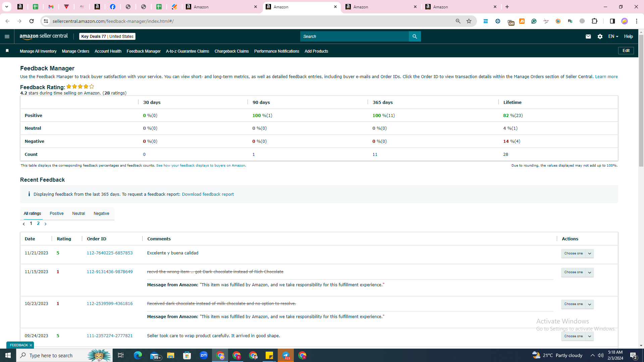Open the Chrome three-dot menu

pyautogui.click(x=637, y=21)
